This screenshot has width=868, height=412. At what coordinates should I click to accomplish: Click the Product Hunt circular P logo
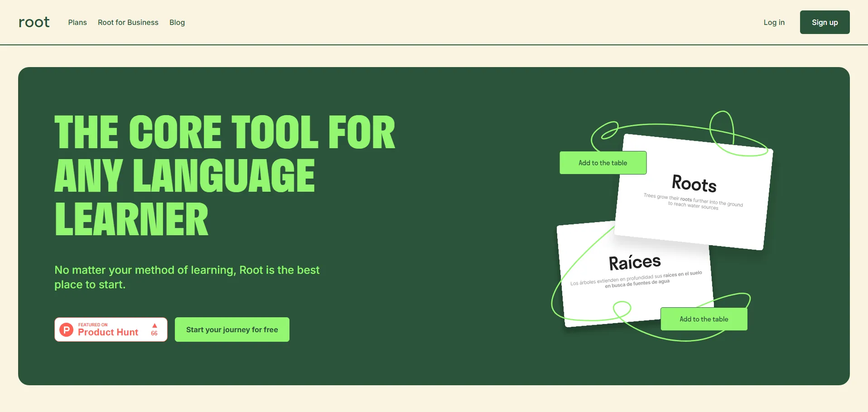click(x=67, y=330)
